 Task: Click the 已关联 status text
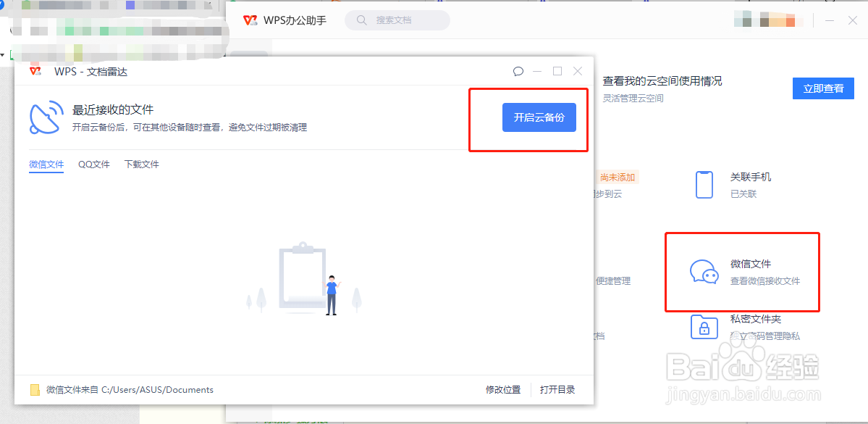(x=743, y=194)
